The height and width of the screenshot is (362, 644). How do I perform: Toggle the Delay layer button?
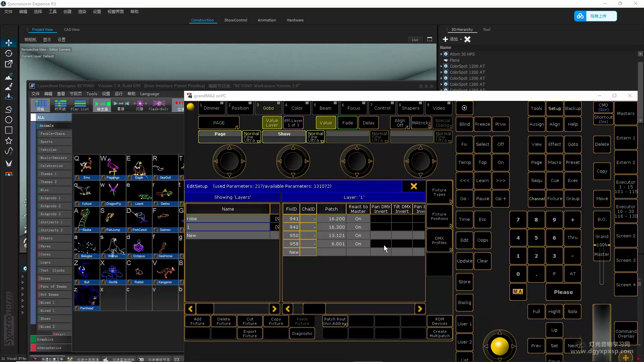click(368, 123)
